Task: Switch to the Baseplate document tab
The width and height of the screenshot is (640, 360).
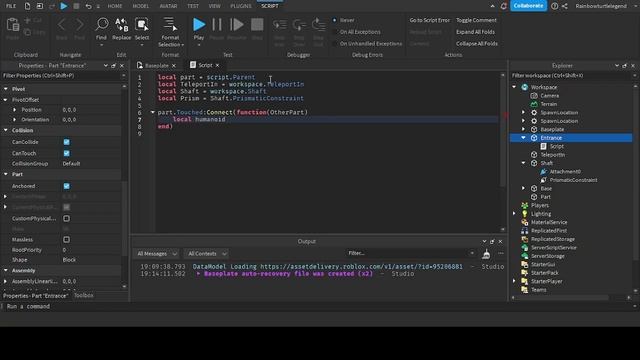Action: point(156,65)
